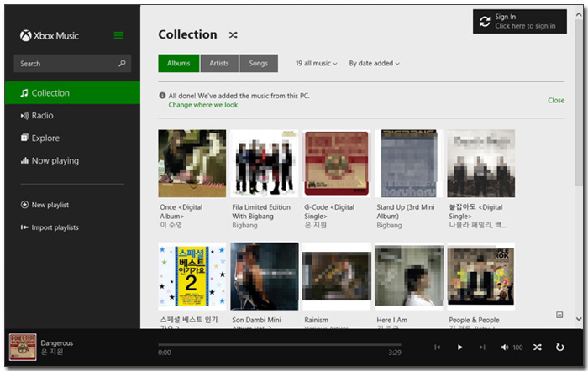Click the vertical scrollbar thumb
The image size is (588, 371).
click(x=579, y=102)
